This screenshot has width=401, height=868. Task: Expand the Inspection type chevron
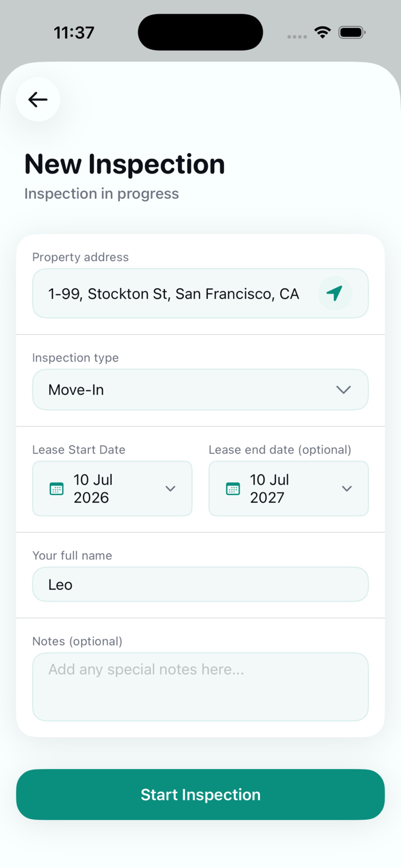pyautogui.click(x=343, y=390)
